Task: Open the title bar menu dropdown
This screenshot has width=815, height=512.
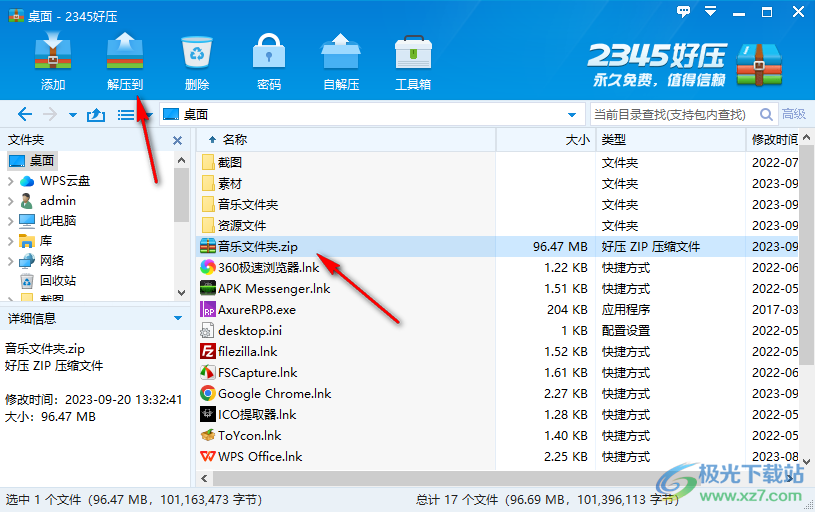Action: coord(711,11)
